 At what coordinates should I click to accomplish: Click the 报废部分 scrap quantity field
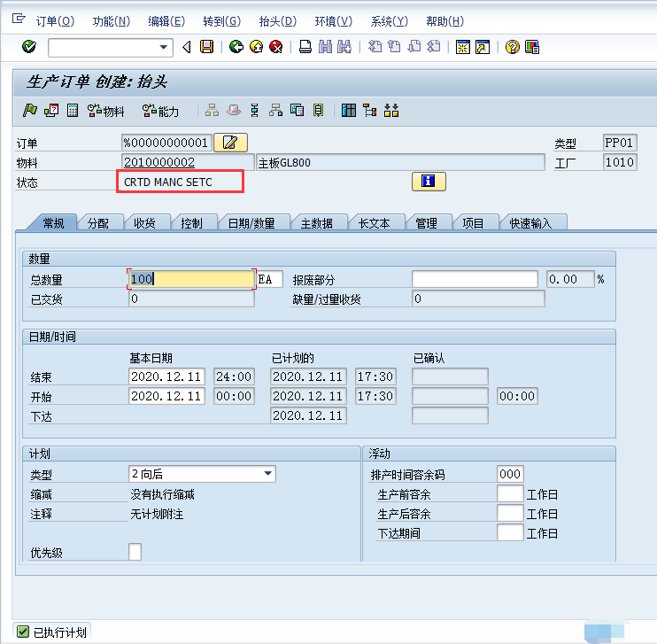click(475, 279)
